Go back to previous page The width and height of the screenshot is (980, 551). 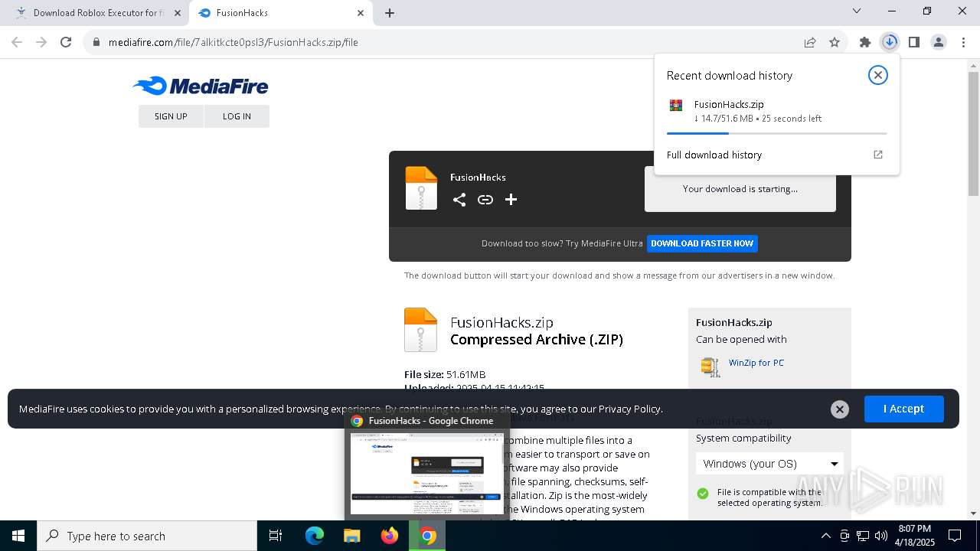(x=17, y=42)
